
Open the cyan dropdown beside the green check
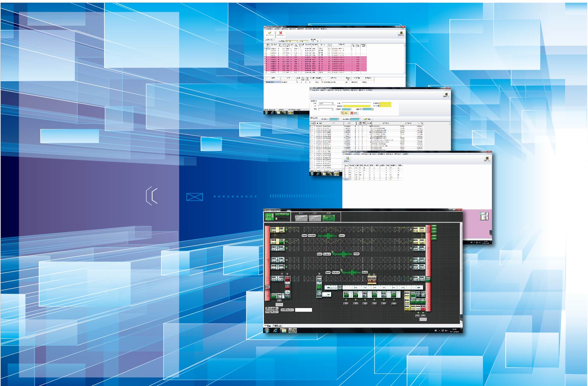[355, 119]
